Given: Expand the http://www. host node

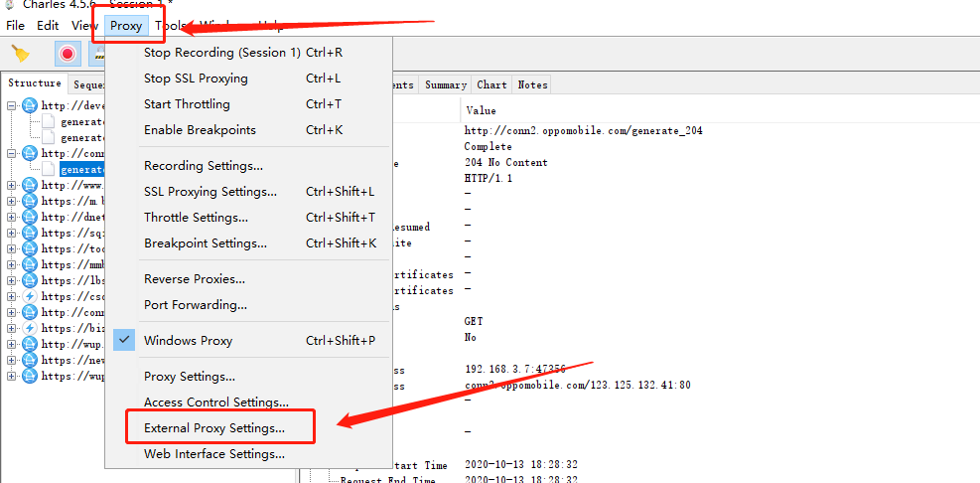Looking at the screenshot, I should 11,186.
